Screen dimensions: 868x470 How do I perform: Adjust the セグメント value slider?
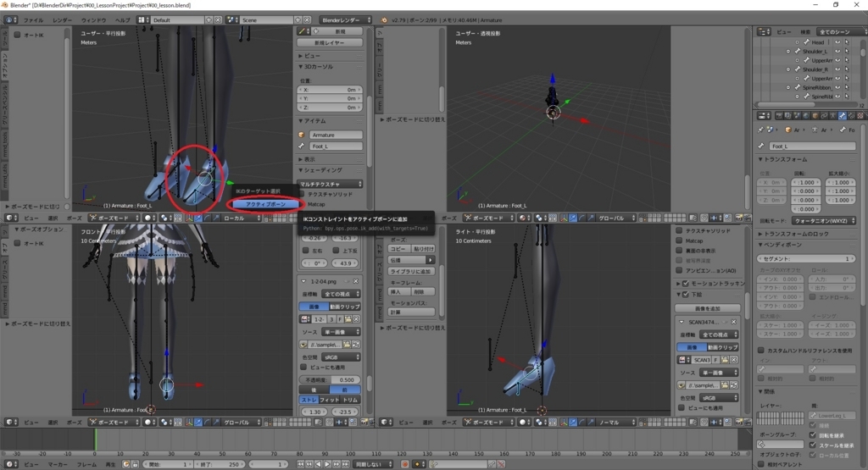click(806, 259)
